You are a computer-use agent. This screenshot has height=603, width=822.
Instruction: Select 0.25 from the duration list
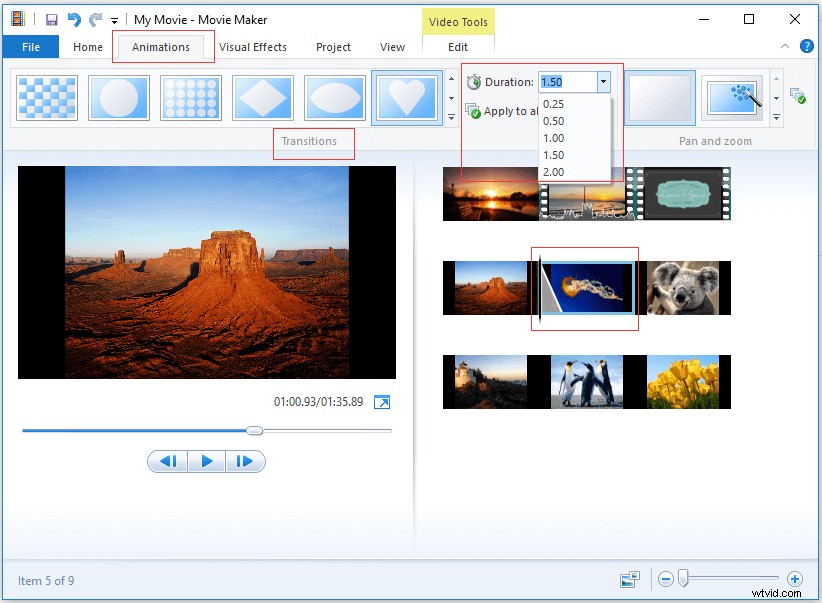tap(556, 103)
